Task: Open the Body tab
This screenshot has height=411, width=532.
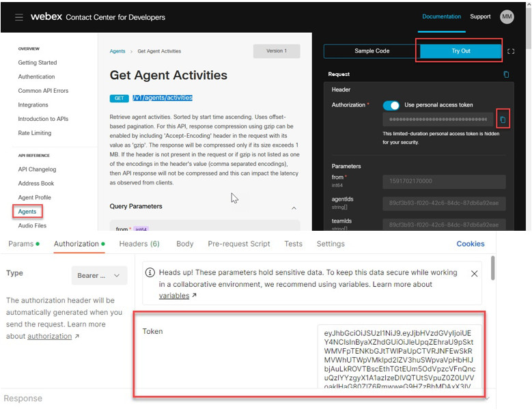Action: click(x=185, y=244)
